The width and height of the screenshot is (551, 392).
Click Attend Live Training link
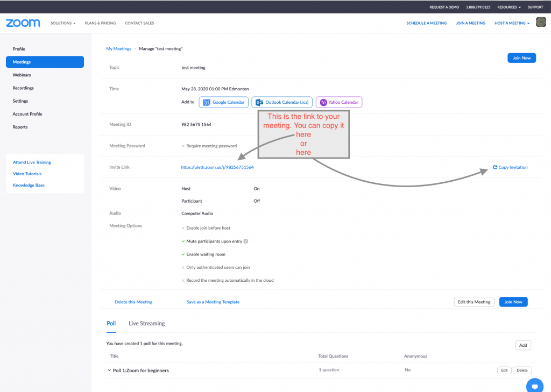pyautogui.click(x=32, y=162)
